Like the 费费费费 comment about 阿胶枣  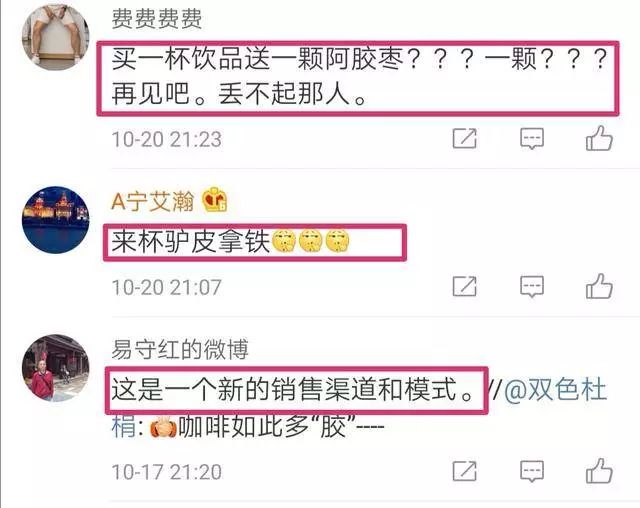point(599,138)
